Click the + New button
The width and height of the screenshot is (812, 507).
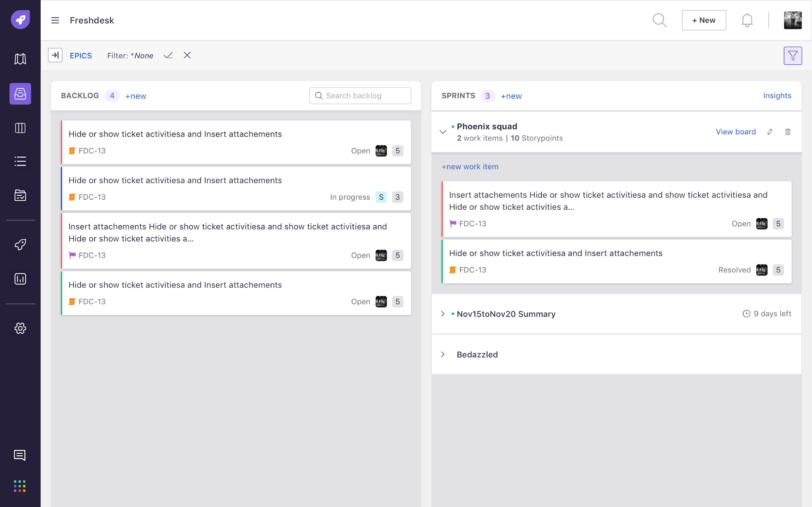coord(704,20)
